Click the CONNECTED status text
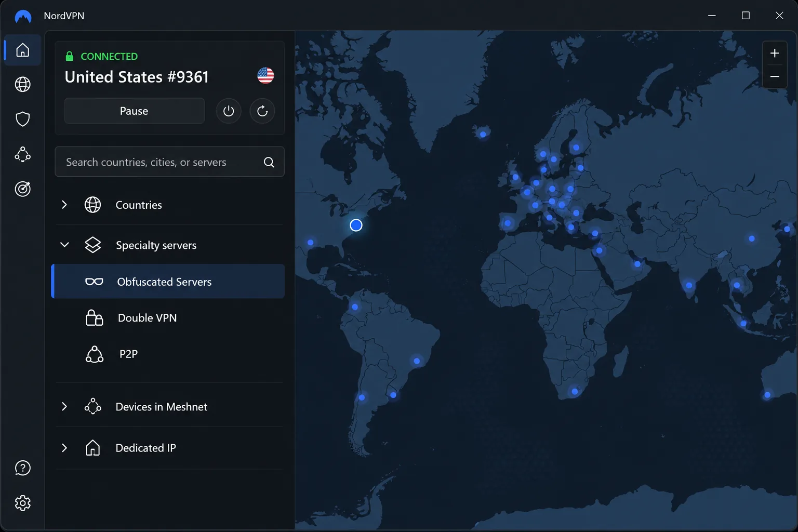Image resolution: width=798 pixels, height=532 pixels. pyautogui.click(x=109, y=56)
